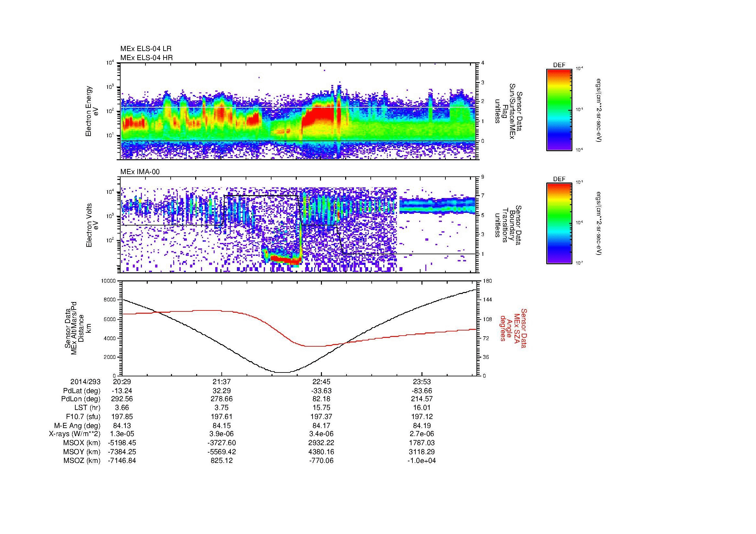Click the red 'MEx SZA Angle degrees' axis label
756x534 pixels.
point(514,328)
